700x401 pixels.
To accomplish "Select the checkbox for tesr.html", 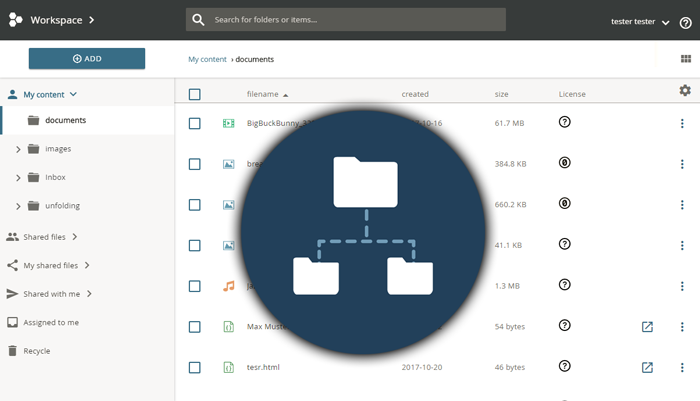I will 194,367.
